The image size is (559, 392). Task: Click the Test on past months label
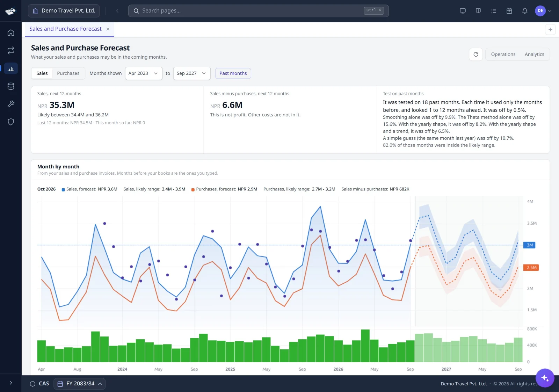click(403, 94)
